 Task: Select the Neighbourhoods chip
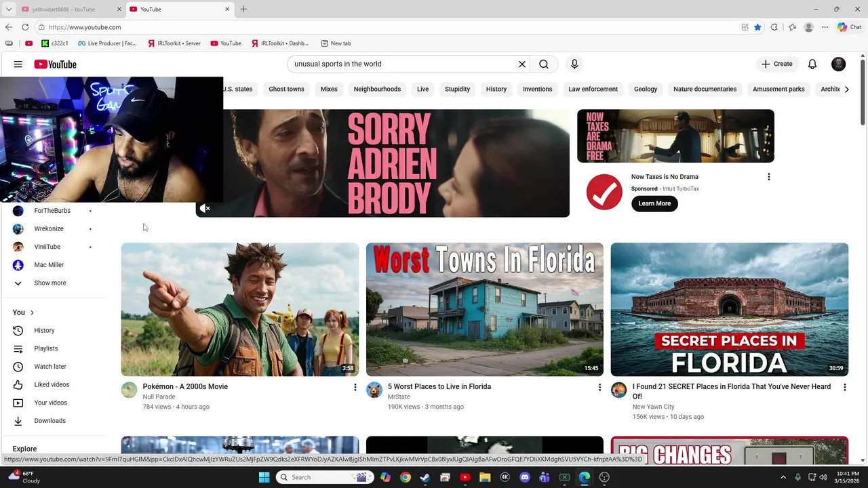click(377, 89)
